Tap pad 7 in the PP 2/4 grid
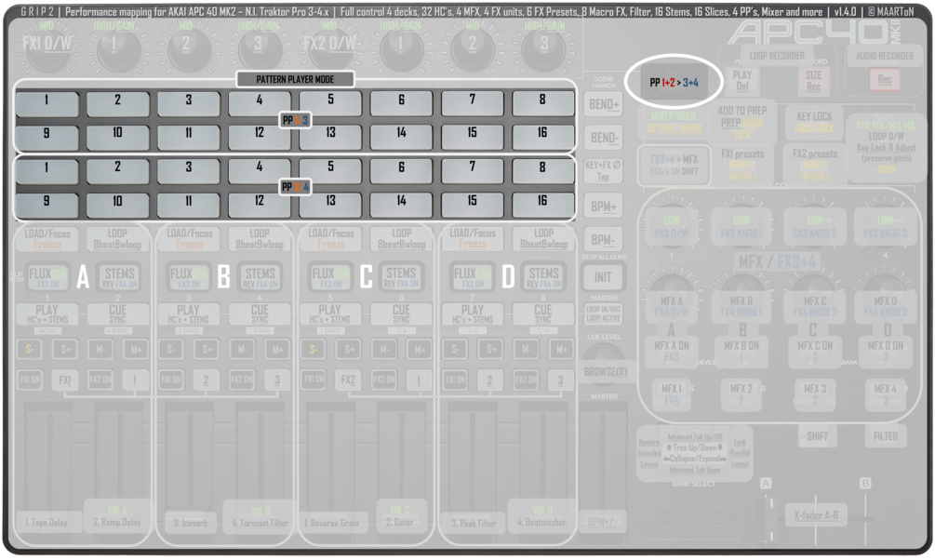 coord(473,171)
